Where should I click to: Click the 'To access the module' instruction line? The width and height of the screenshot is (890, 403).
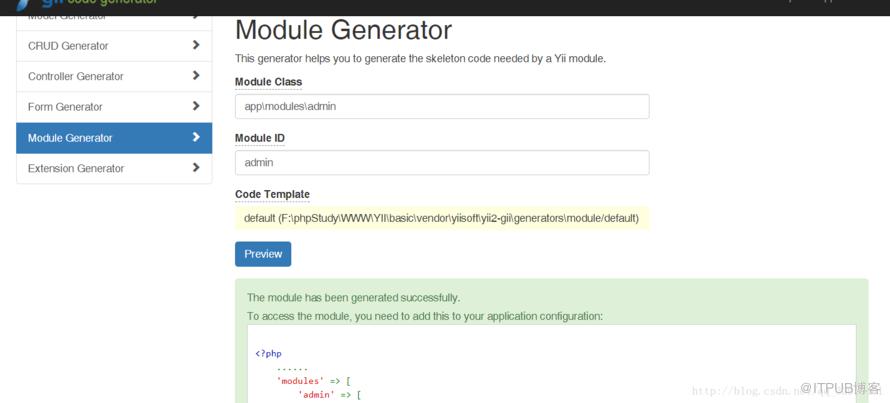(x=425, y=316)
